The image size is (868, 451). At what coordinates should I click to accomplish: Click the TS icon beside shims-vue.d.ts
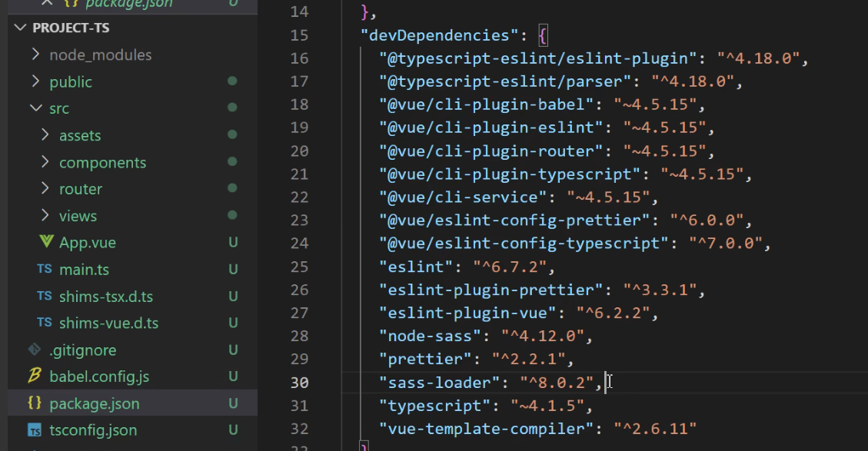45,322
